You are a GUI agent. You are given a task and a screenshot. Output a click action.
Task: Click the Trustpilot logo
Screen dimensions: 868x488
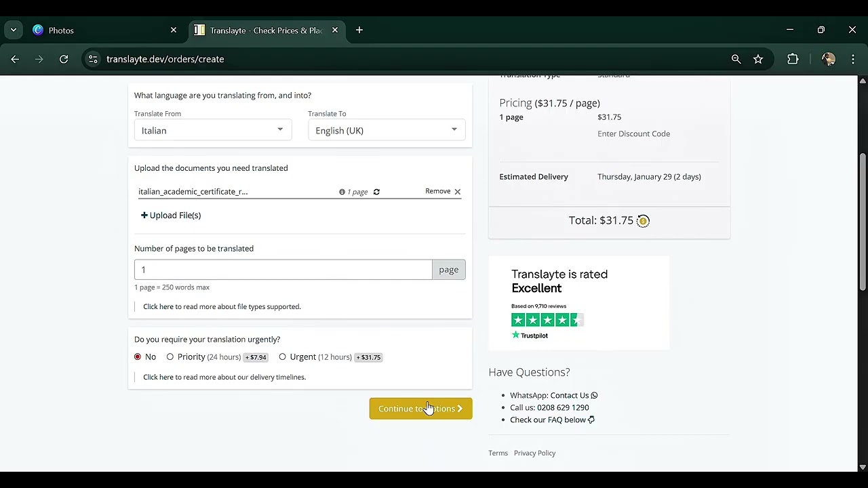(530, 335)
